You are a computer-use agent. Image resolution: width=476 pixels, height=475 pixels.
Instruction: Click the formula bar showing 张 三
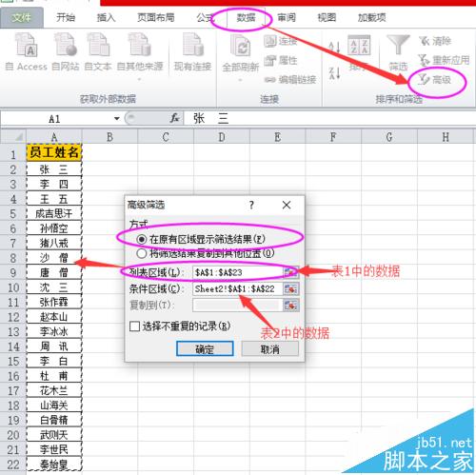pos(329,119)
